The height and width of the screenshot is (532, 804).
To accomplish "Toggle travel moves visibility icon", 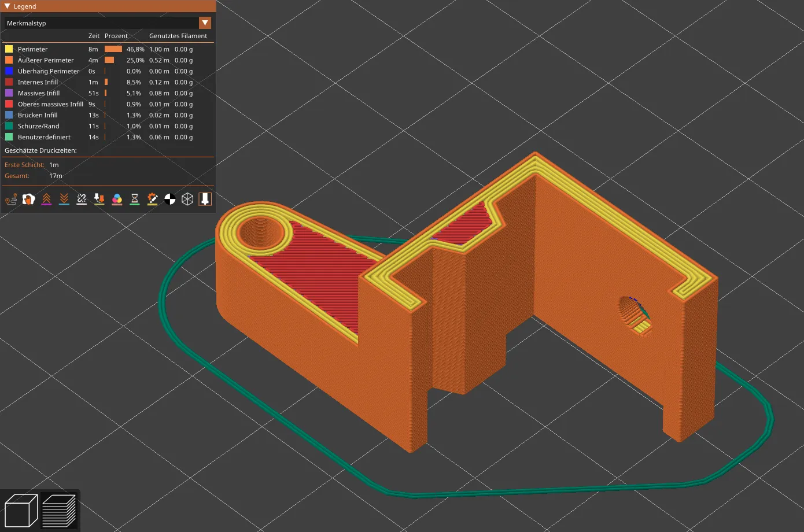I will (x=11, y=199).
